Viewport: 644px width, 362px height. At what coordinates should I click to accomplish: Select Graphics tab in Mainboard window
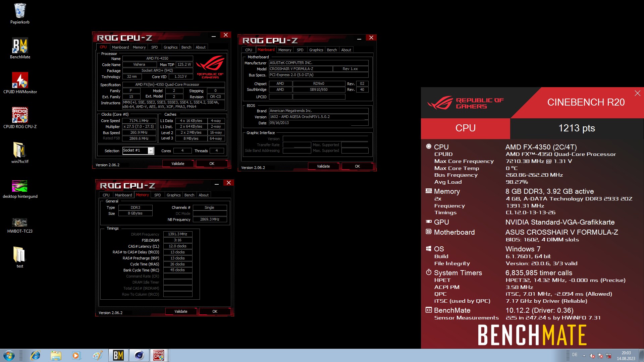pos(316,50)
